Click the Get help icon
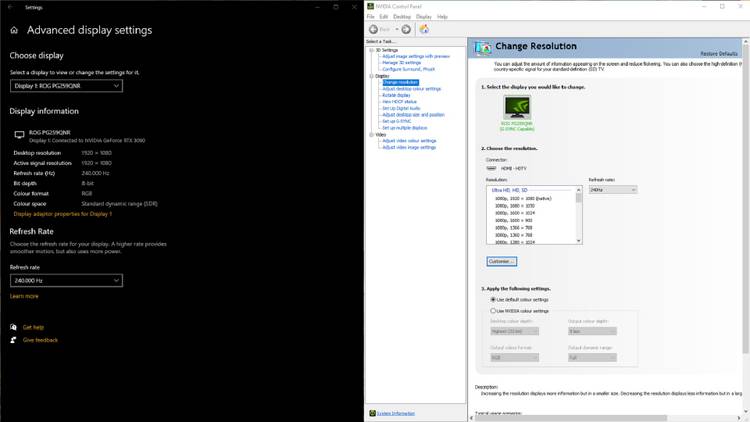The image size is (750, 422). (14, 327)
